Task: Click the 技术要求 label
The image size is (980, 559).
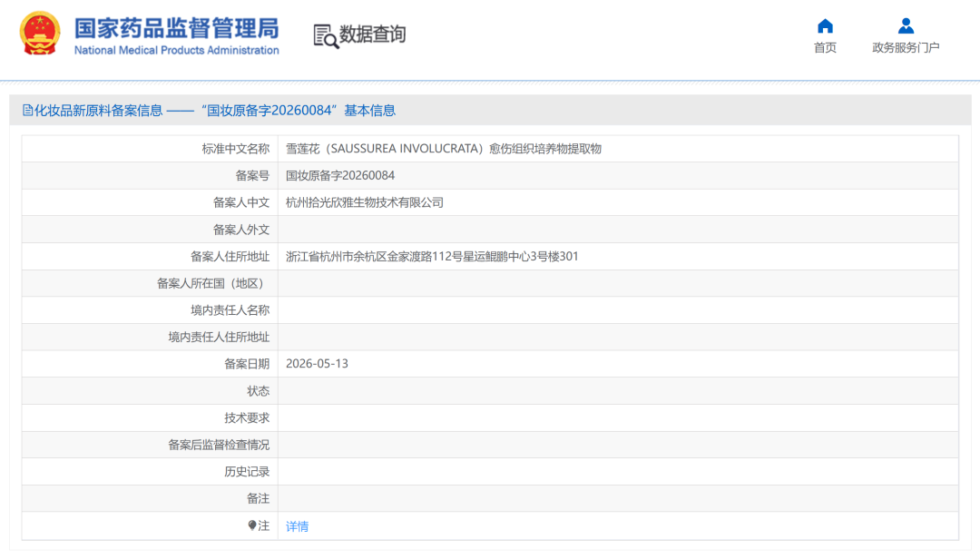Action: click(x=247, y=417)
